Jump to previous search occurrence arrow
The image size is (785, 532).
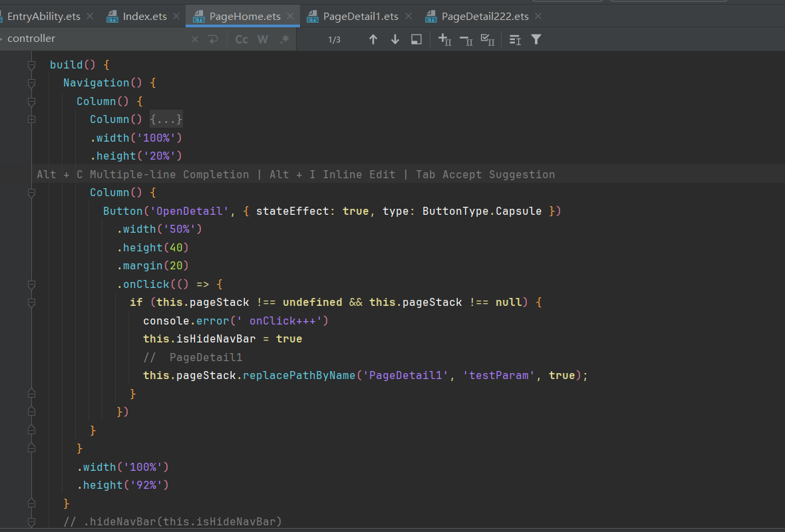(373, 40)
